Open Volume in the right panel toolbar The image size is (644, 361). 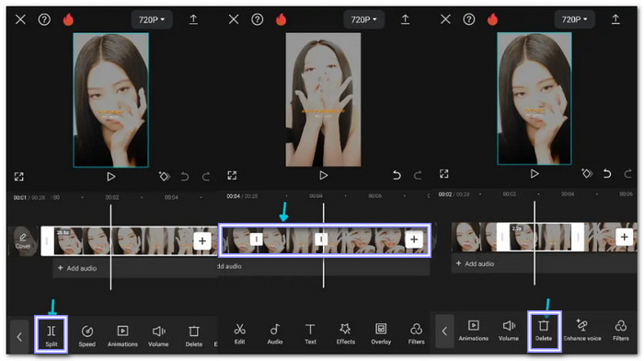[509, 331]
